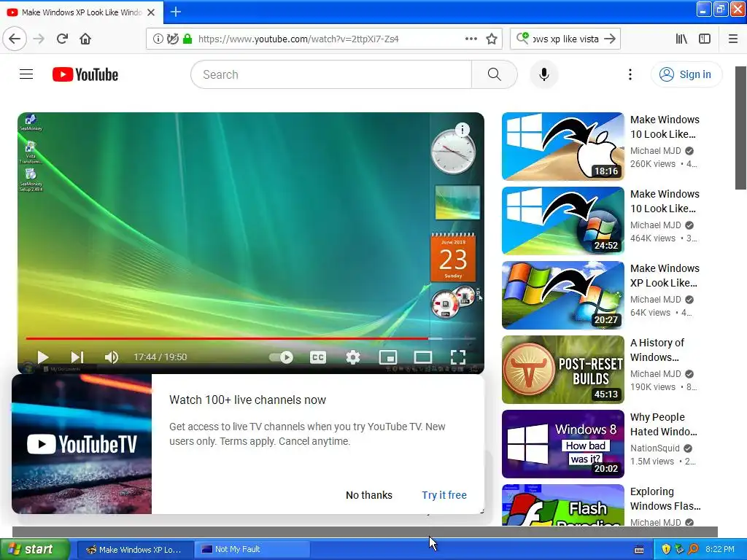
Task: Click the taskbar clock 8:22 PM
Action: [x=720, y=550]
